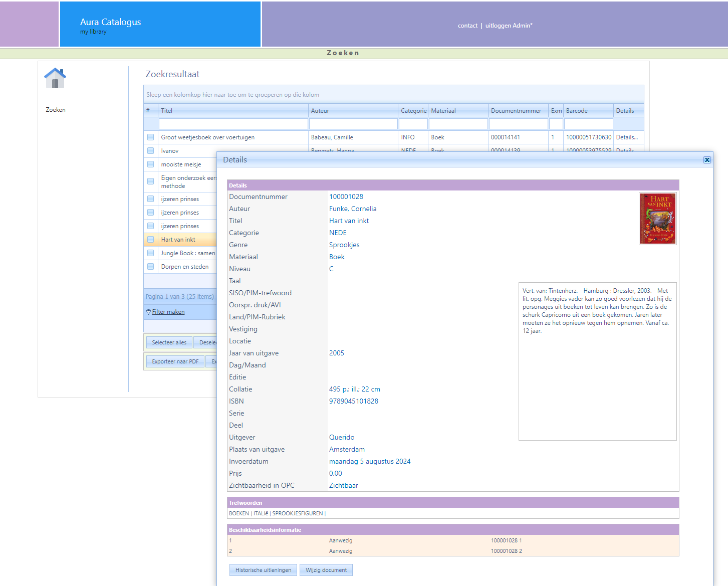Click uitloggen Admin in the header
The image size is (728, 586).
click(509, 26)
